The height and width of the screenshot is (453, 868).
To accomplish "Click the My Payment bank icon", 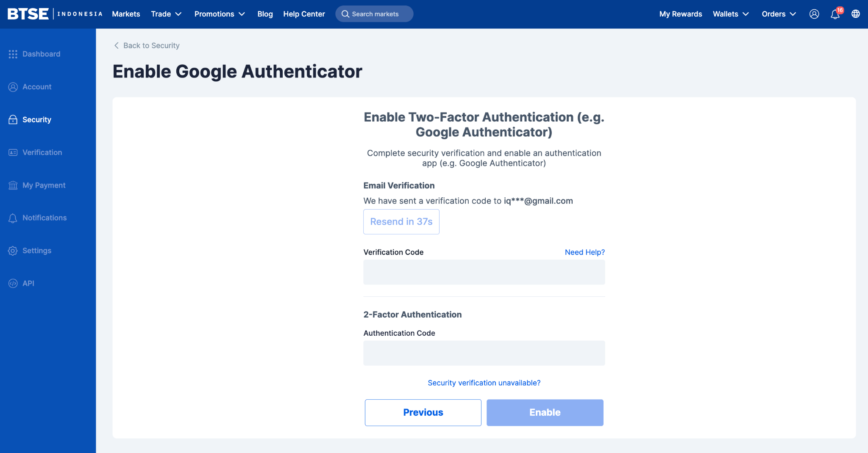I will click(13, 185).
